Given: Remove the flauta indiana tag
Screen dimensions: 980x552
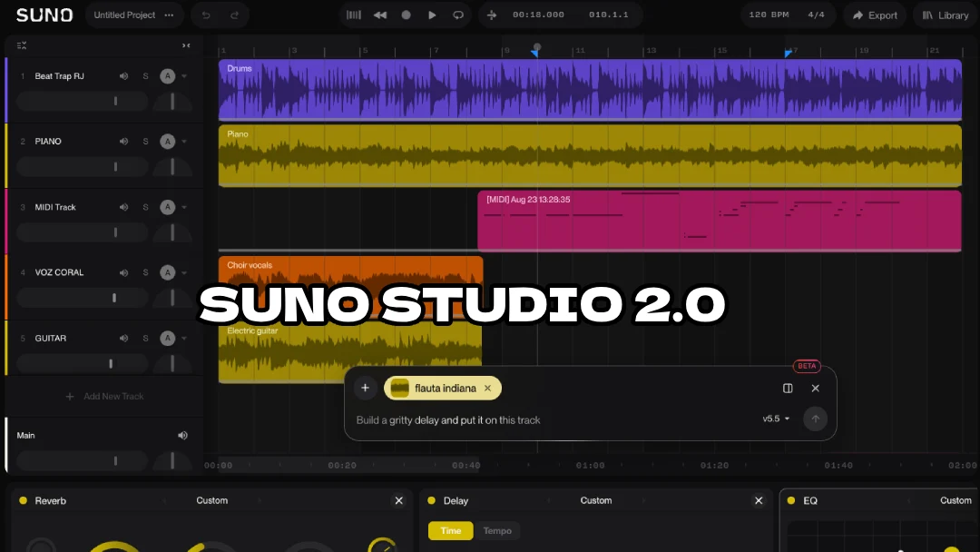Looking at the screenshot, I should (x=487, y=389).
